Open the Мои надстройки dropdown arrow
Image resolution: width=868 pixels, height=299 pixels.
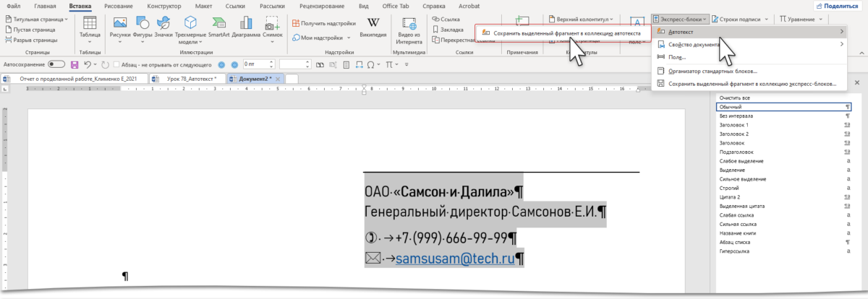point(349,37)
